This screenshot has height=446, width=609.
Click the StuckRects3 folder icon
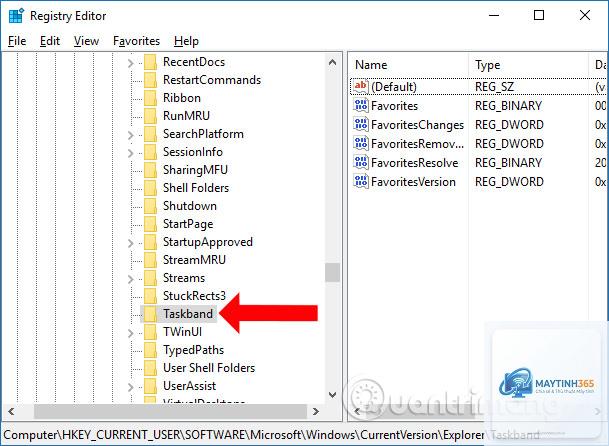[x=150, y=296]
